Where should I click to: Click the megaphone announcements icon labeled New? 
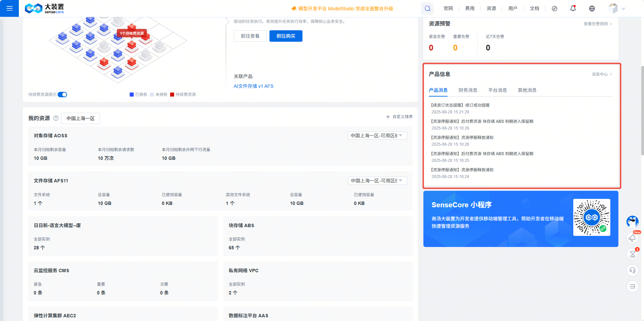pos(633,238)
